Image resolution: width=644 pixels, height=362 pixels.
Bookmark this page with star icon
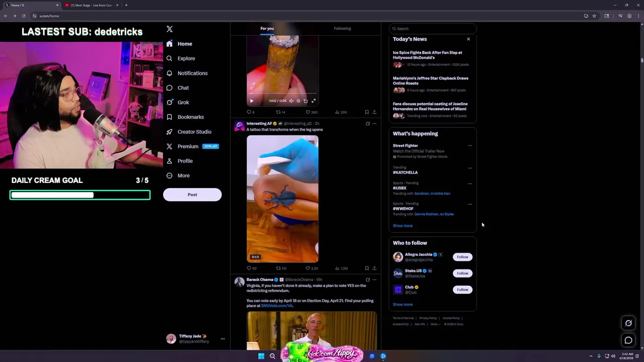(594, 16)
